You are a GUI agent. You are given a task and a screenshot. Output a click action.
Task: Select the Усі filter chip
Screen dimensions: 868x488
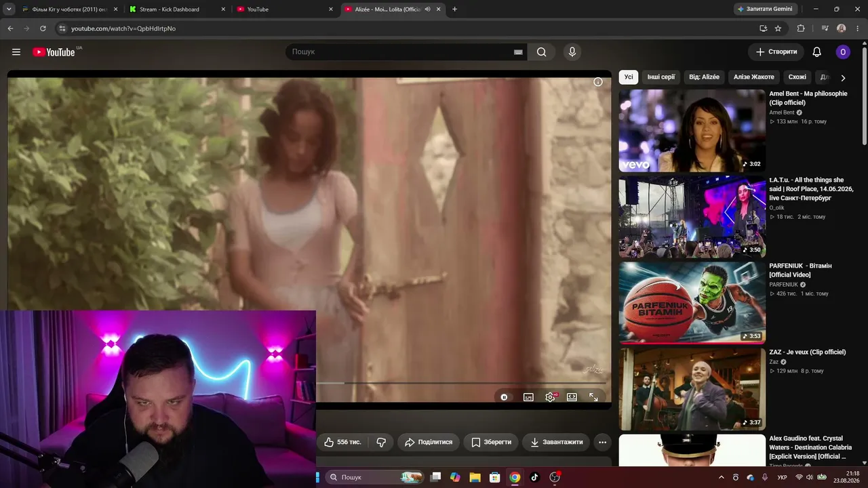629,77
